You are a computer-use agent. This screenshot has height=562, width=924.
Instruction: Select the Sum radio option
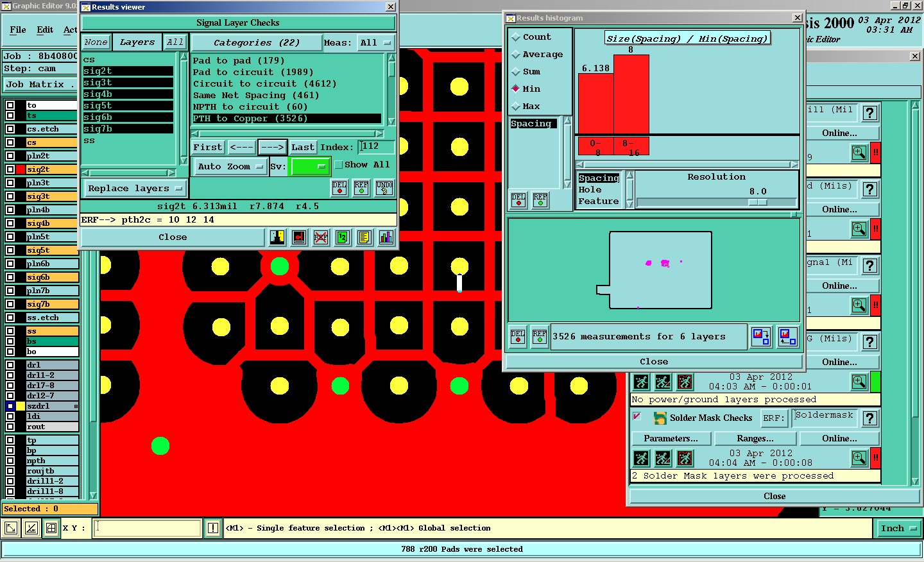click(515, 72)
